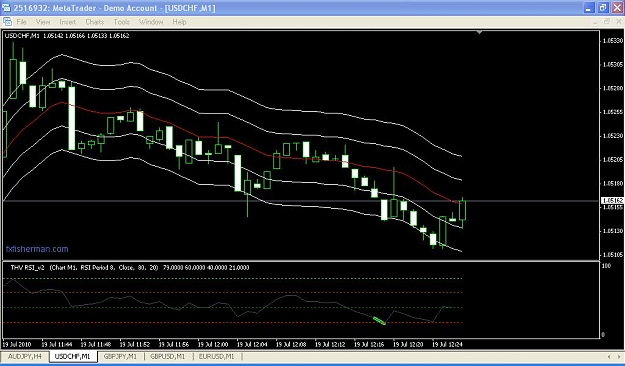The width and height of the screenshot is (625, 366).
Task: Click the 1.05105 price scale label
Action: [x=613, y=254]
